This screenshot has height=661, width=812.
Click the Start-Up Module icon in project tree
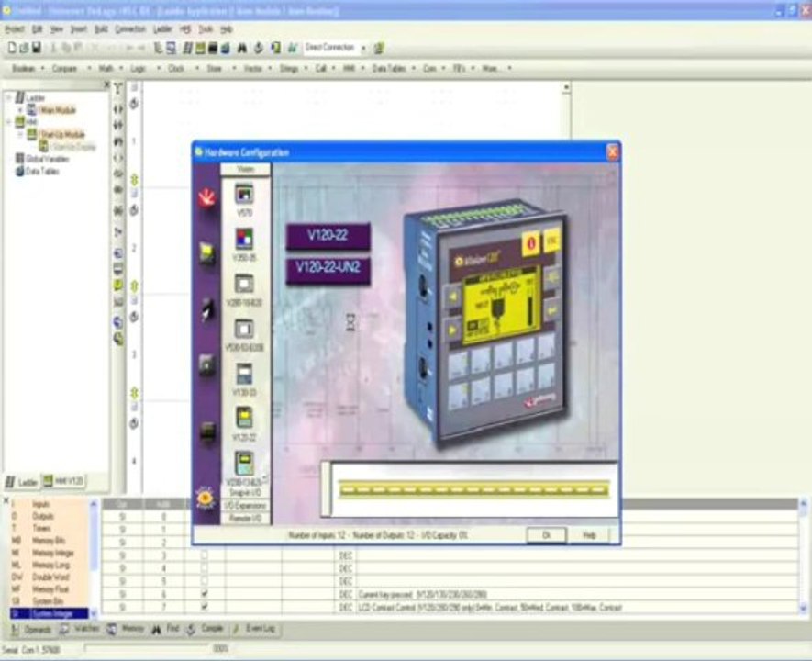(31, 134)
